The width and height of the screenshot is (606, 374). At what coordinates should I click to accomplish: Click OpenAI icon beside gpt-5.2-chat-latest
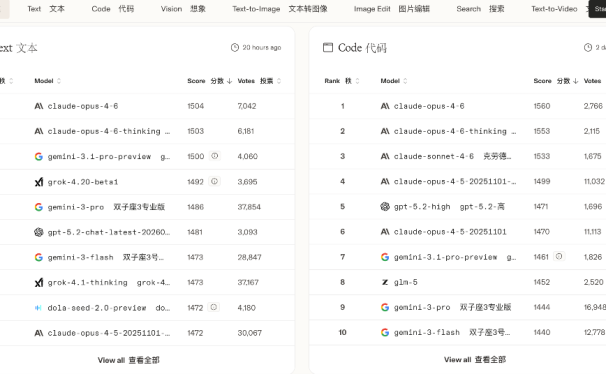pos(39,232)
